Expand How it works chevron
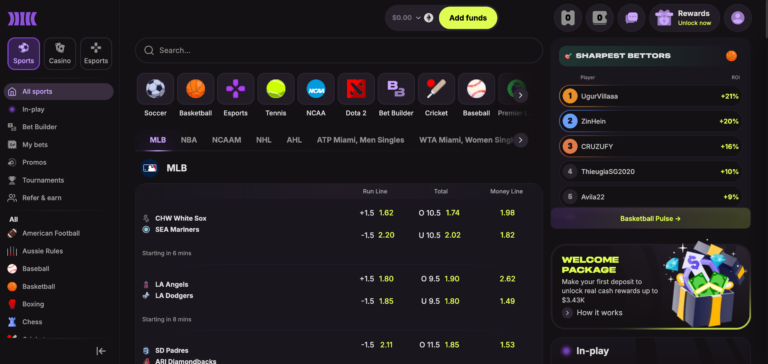 567,313
